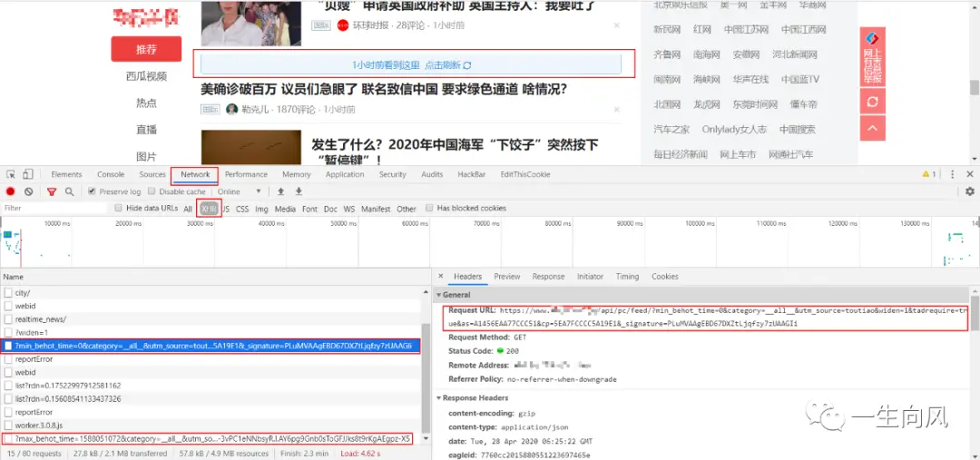980x460 pixels.
Task: Click the 环球时报 source avatar
Action: pyautogui.click(x=342, y=25)
